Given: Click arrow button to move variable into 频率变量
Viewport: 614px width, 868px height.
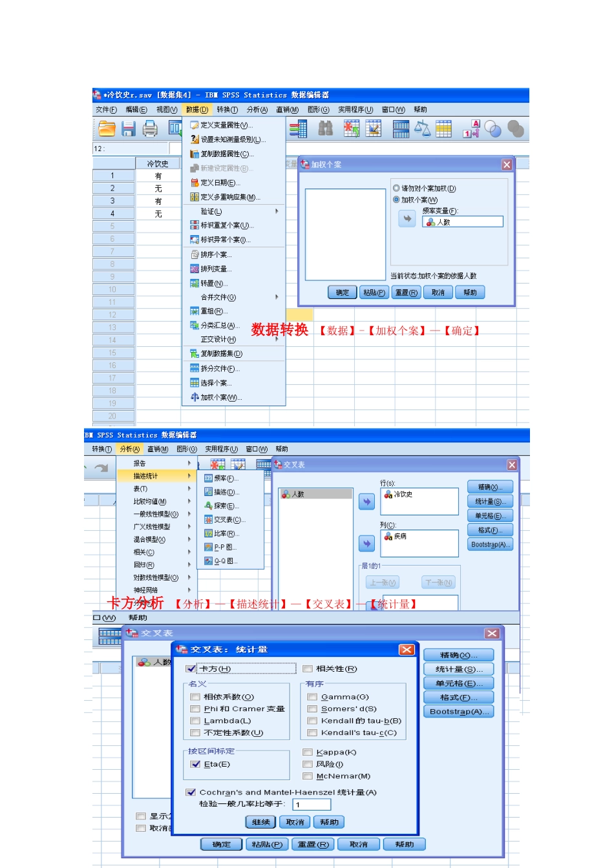Looking at the screenshot, I should coord(407,219).
